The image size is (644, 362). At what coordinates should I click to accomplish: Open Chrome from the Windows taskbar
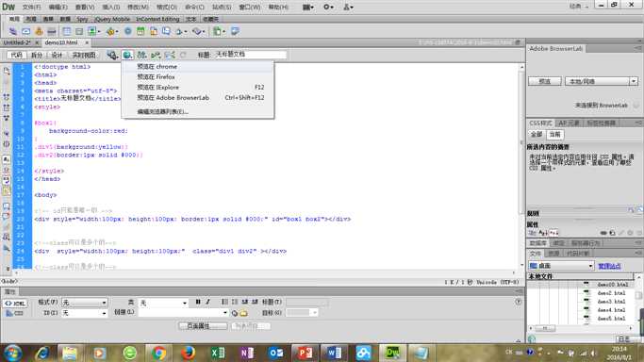coord(159,353)
